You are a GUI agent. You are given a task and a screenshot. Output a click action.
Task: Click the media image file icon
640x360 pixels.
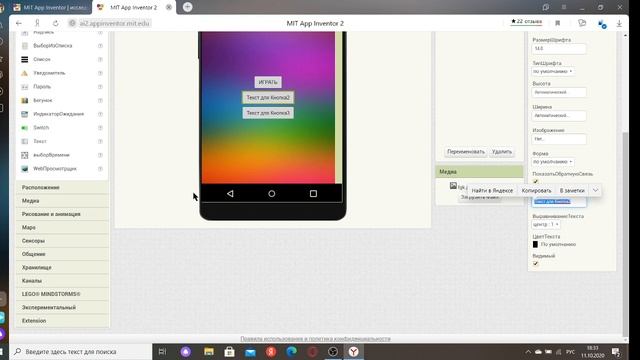453,186
